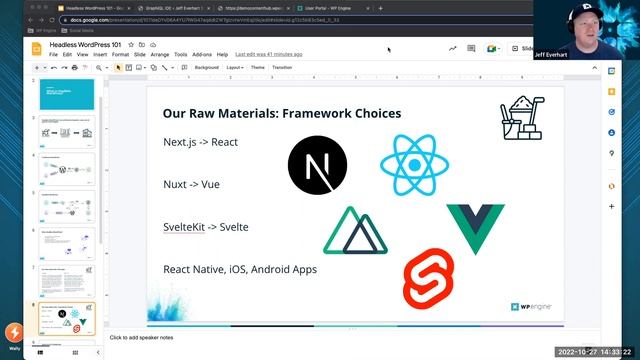Reload the page in the browser

pos(52,20)
